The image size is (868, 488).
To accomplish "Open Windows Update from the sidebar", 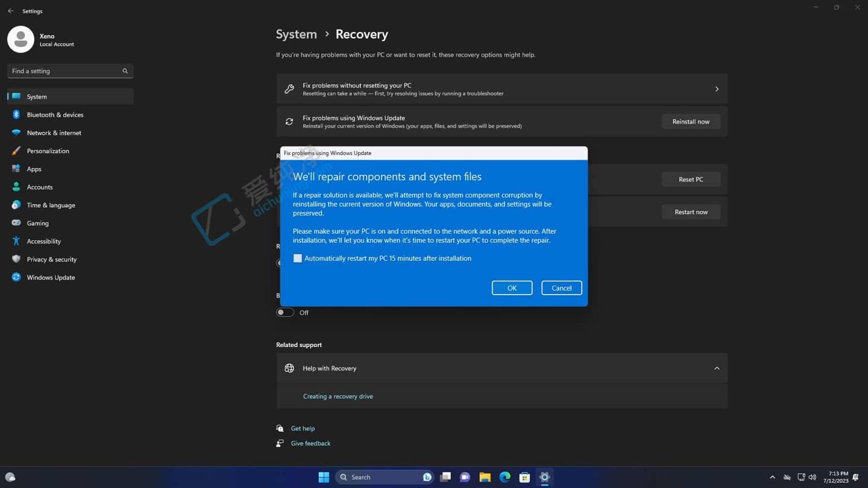I will (15, 277).
